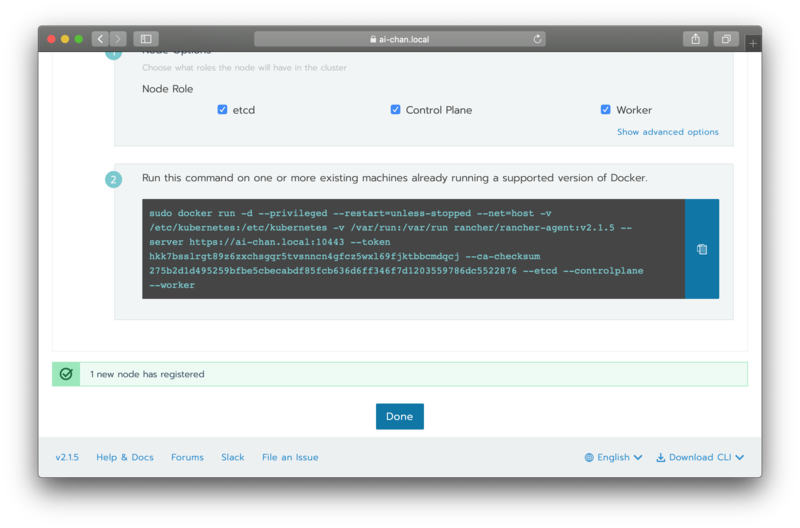Open a new tab with plus button
Image resolution: width=800 pixels, height=528 pixels.
753,43
